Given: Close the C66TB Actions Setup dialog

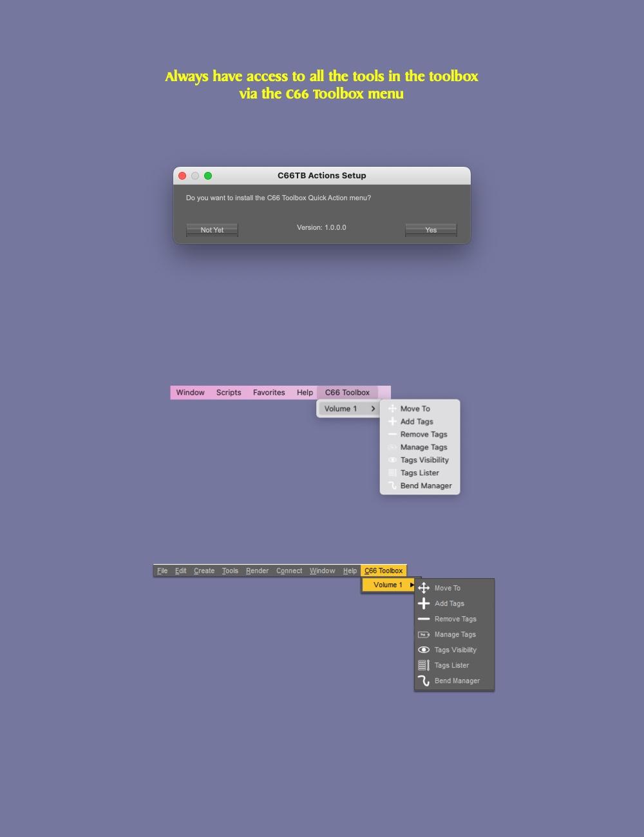Looking at the screenshot, I should (182, 176).
